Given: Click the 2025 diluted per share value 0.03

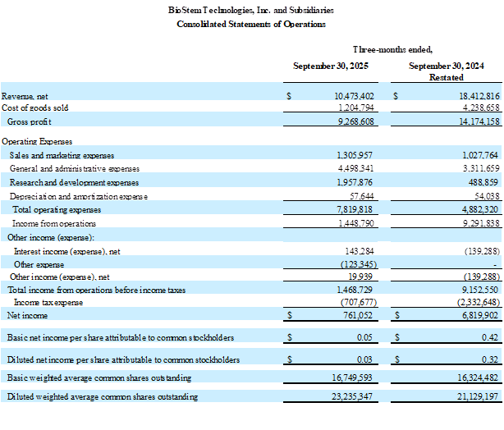Looking at the screenshot, I should (368, 359).
